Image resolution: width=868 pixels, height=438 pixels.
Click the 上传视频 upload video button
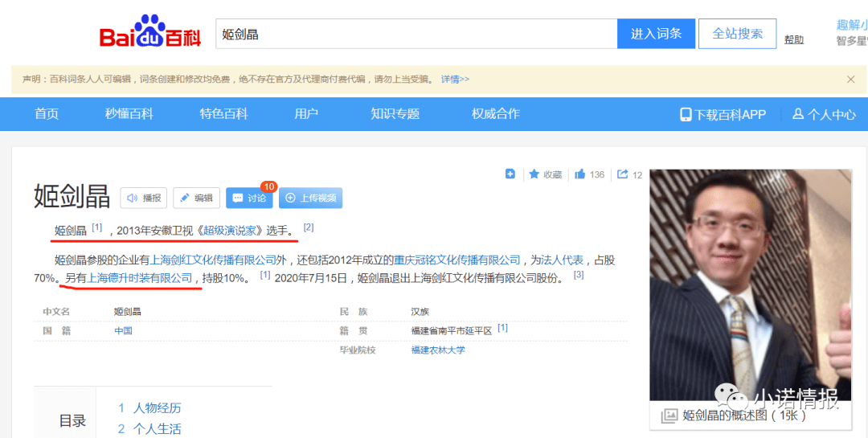point(310,198)
